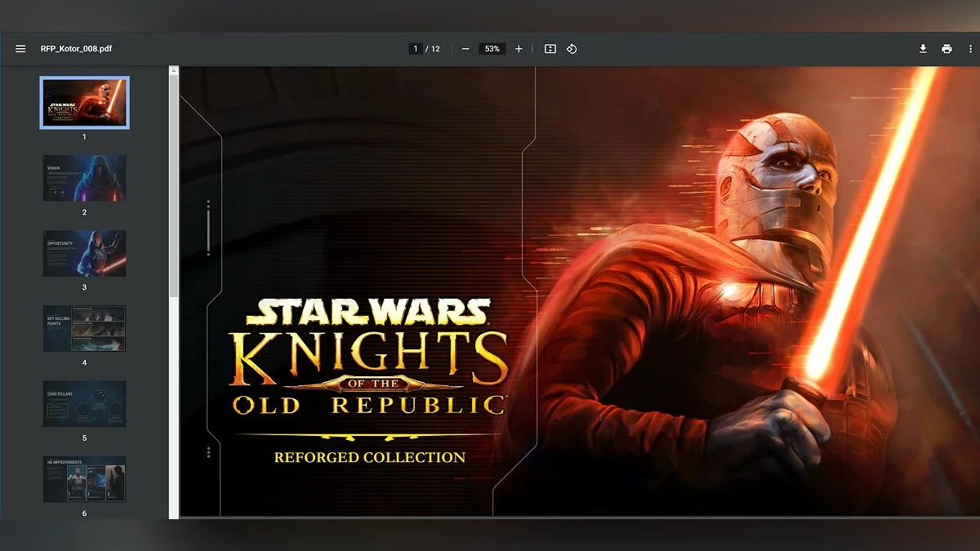
Task: Click the 53% zoom level field
Action: point(492,49)
